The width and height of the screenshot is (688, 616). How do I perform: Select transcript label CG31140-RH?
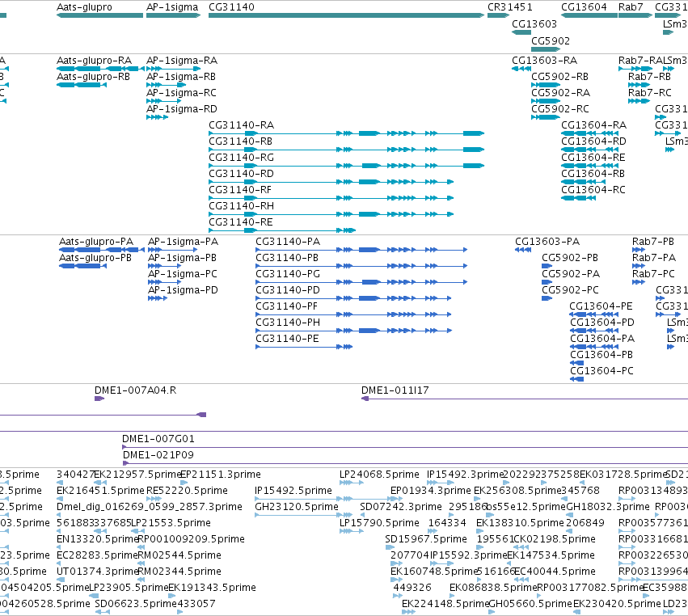pyautogui.click(x=242, y=206)
